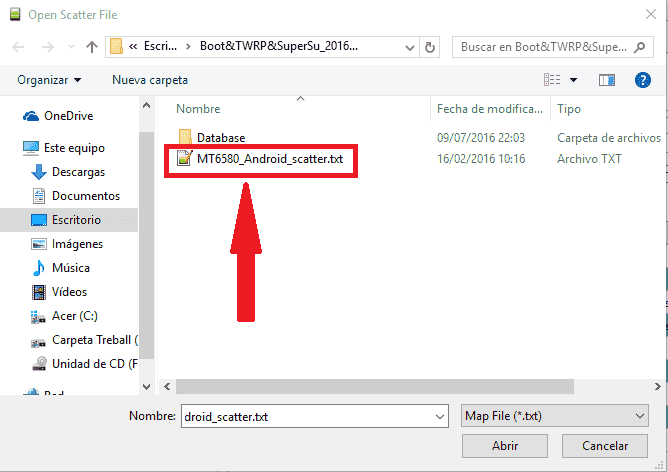Create a Nueva carpeta
The width and height of the screenshot is (668, 472).
[x=150, y=80]
